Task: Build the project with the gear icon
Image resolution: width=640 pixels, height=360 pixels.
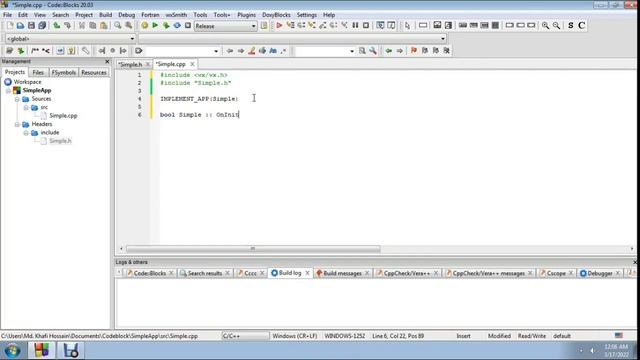Action: tap(144, 26)
